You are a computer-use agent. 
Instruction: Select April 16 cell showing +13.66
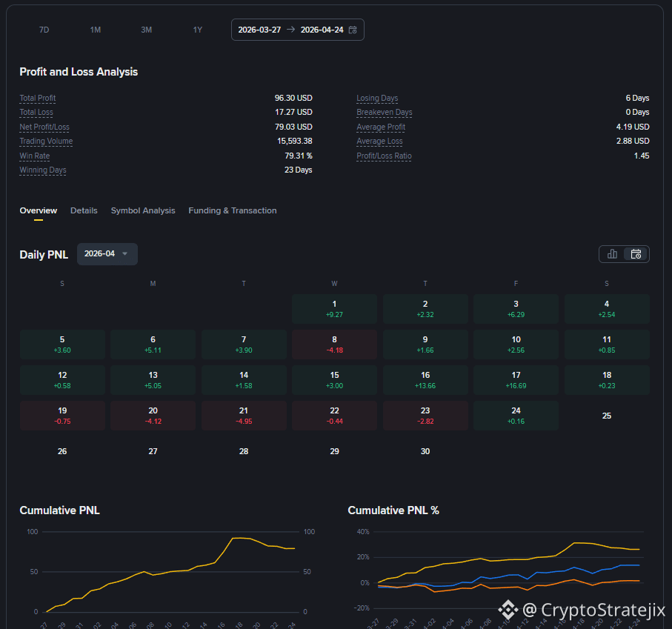(425, 380)
